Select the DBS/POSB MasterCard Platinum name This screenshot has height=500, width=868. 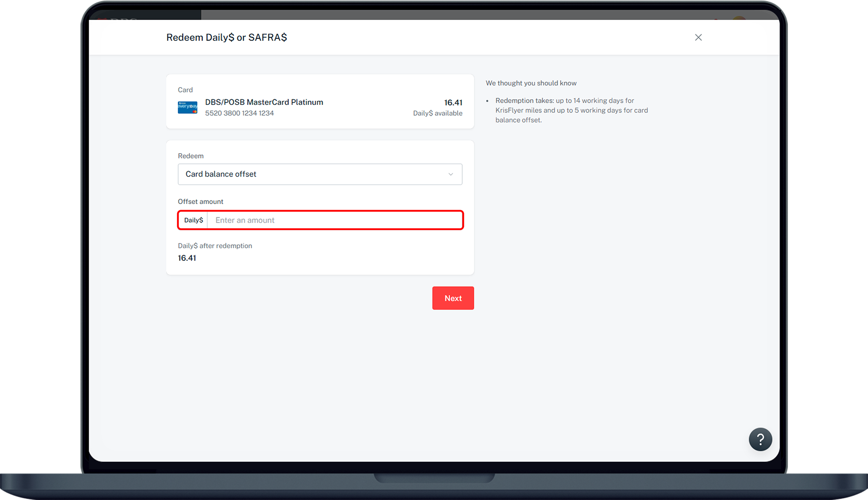(x=264, y=102)
